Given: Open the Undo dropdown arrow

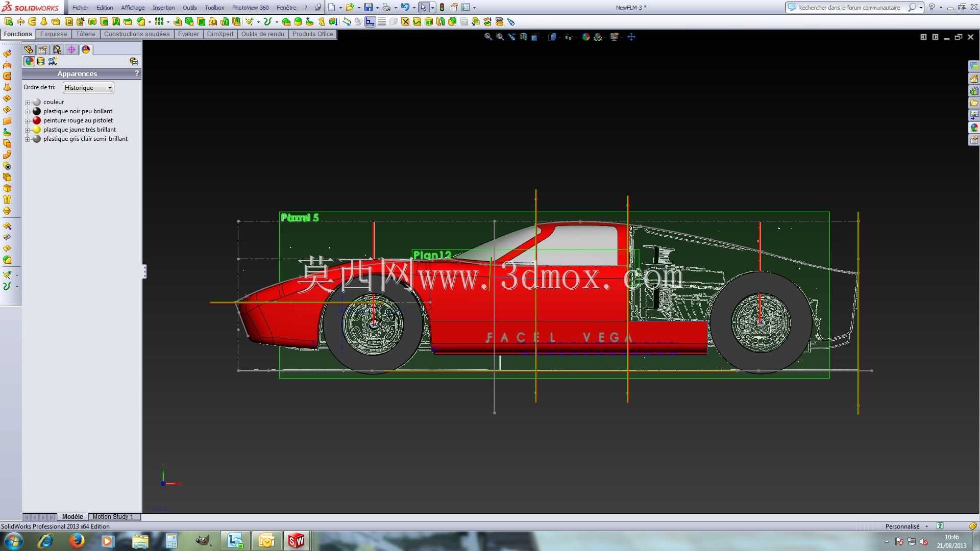Looking at the screenshot, I should tap(414, 8).
